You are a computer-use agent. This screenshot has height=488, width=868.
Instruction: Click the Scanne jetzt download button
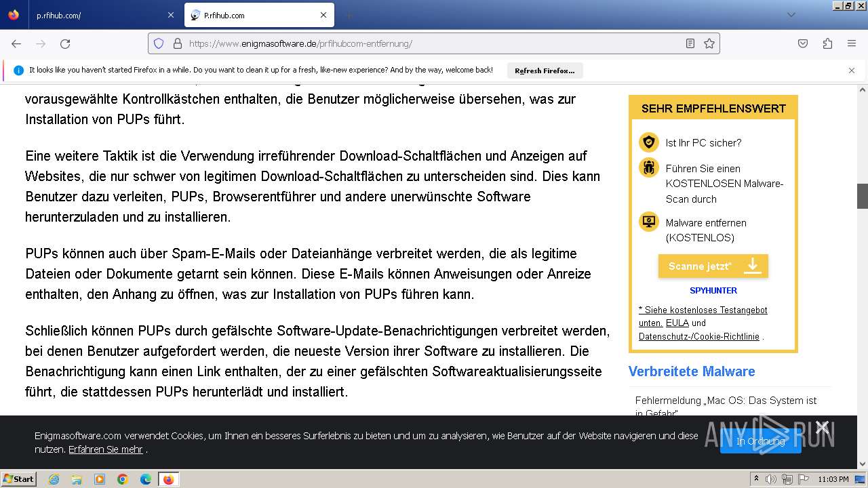(x=713, y=266)
